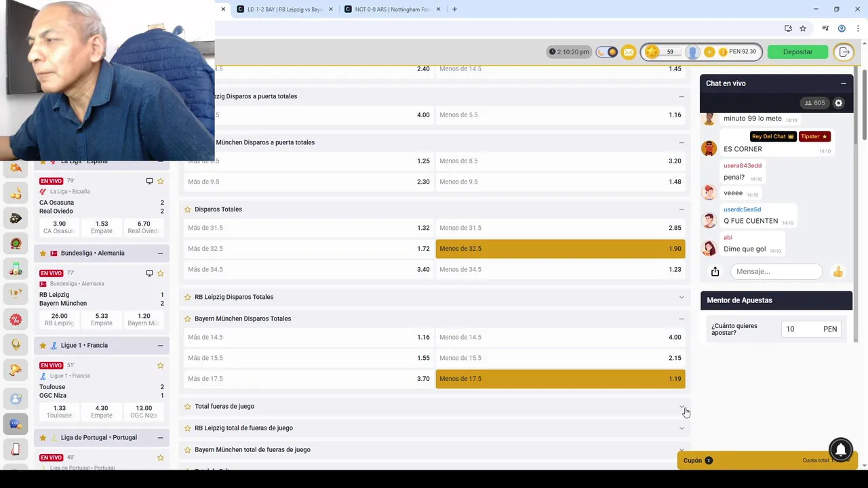Deselect Menos de 32.5 at 1.90
Image resolution: width=868 pixels, height=488 pixels.
[x=560, y=249]
